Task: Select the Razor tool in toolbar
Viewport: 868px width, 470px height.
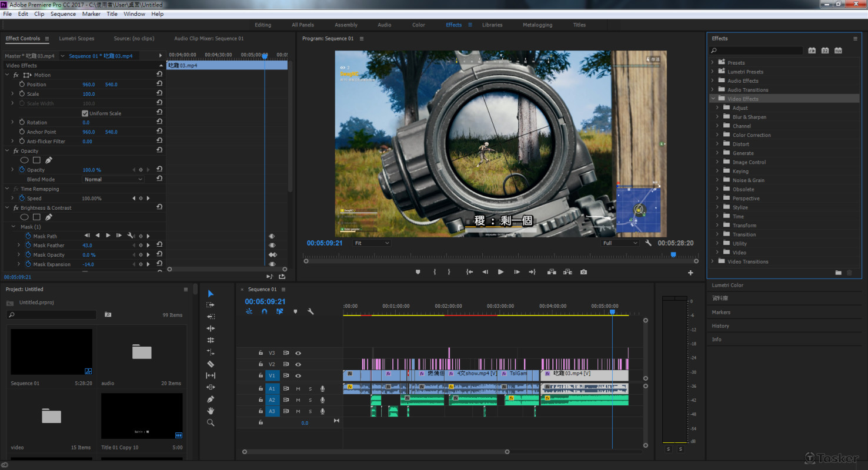Action: click(x=211, y=364)
